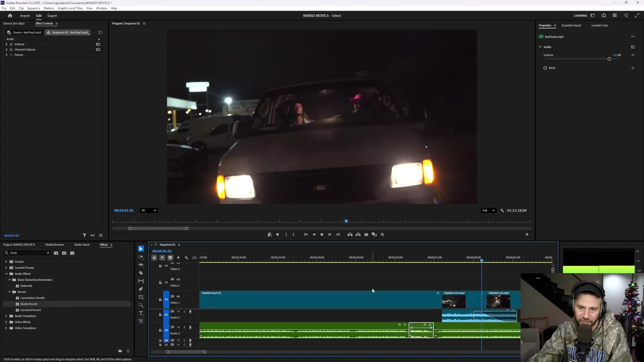Pick the Track Select Forward tool

[x=141, y=257]
